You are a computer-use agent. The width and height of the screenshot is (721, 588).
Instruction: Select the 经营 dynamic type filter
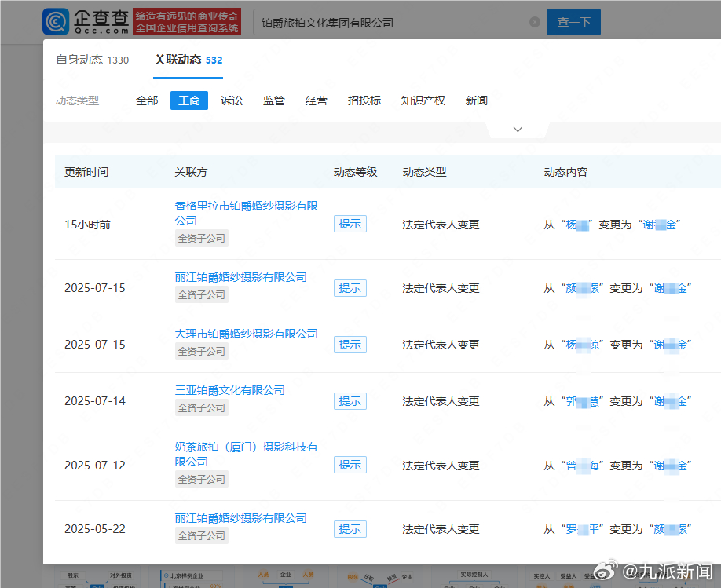(317, 100)
